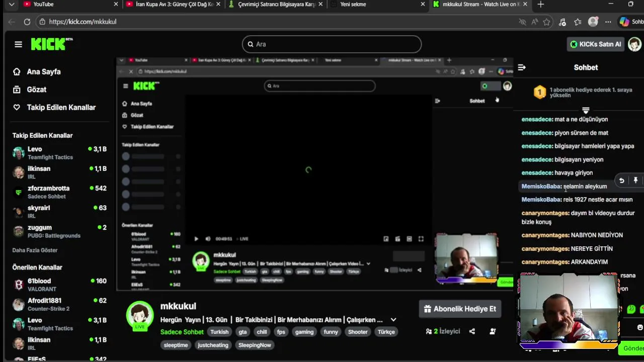Play the video in the stream player
Image resolution: width=644 pixels, height=362 pixels.
[196, 239]
